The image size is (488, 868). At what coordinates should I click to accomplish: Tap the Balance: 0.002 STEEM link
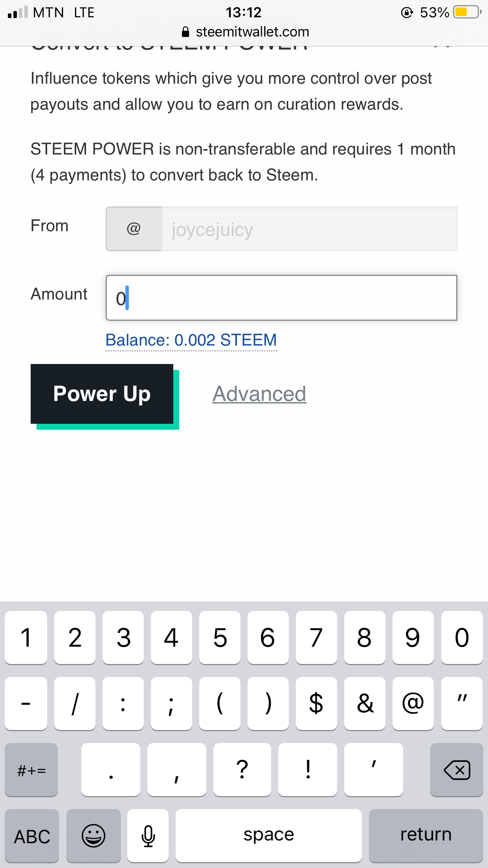[191, 340]
